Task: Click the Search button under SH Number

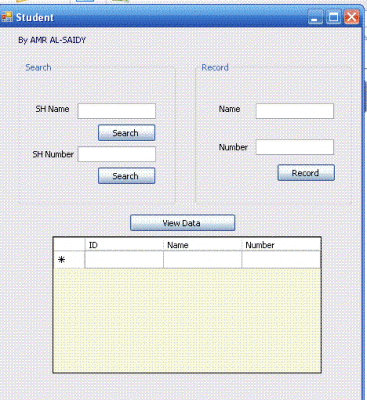Action: pos(127,176)
